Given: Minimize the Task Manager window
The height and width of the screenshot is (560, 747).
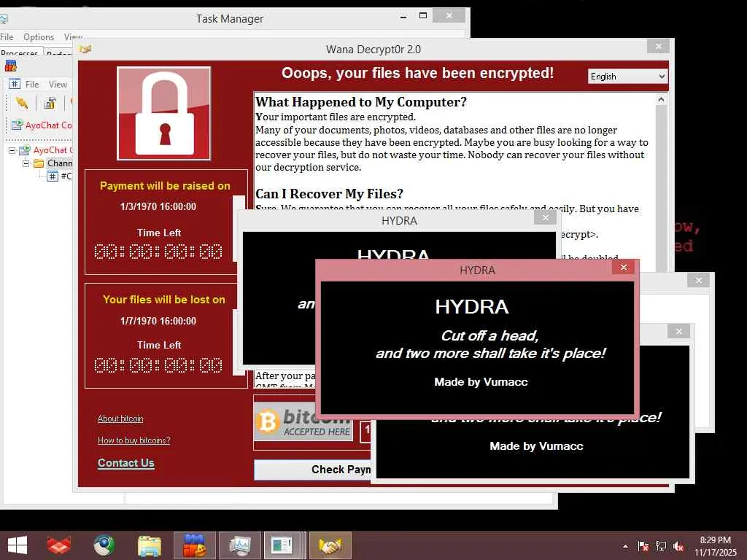Looking at the screenshot, I should click(x=403, y=17).
